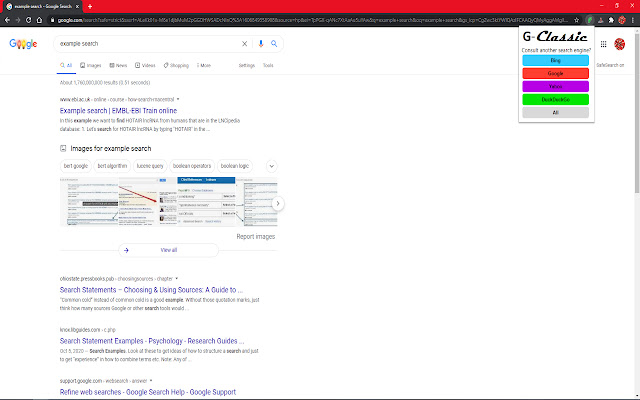This screenshot has width=640, height=400.
Task: Open the blue-header image result thumbnail
Action: click(x=206, y=202)
